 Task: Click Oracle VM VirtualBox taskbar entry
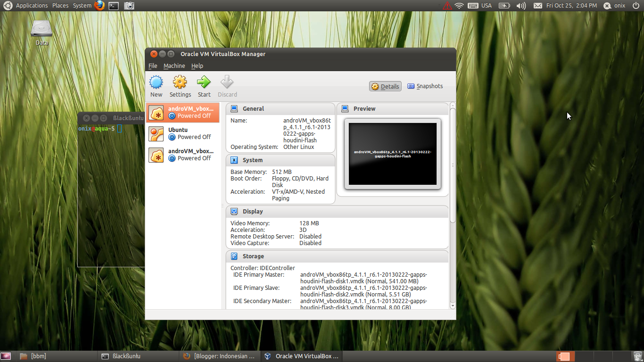[301, 356]
